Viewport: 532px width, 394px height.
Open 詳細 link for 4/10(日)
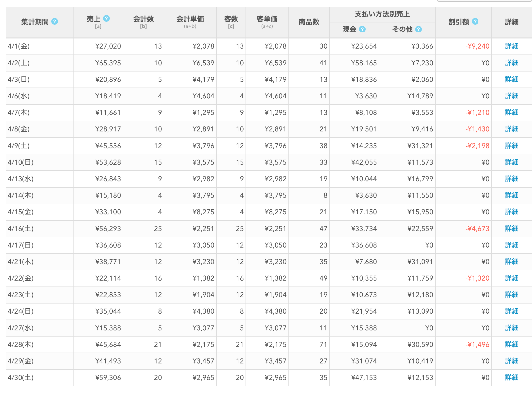click(512, 162)
